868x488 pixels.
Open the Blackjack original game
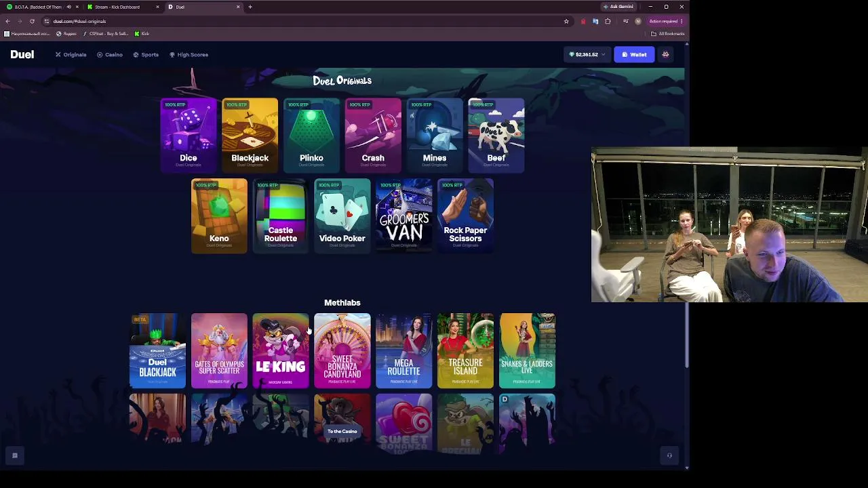250,136
